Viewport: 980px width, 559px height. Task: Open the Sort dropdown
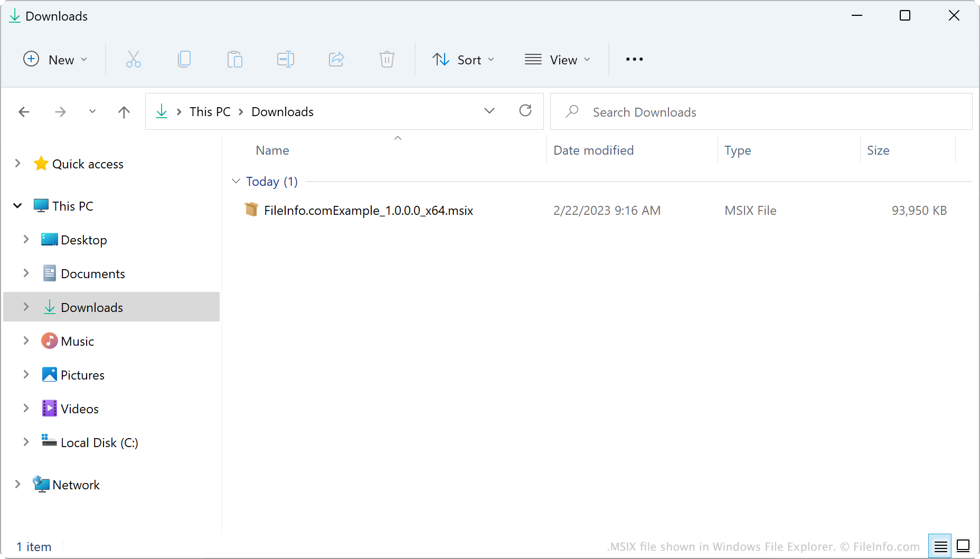click(464, 59)
